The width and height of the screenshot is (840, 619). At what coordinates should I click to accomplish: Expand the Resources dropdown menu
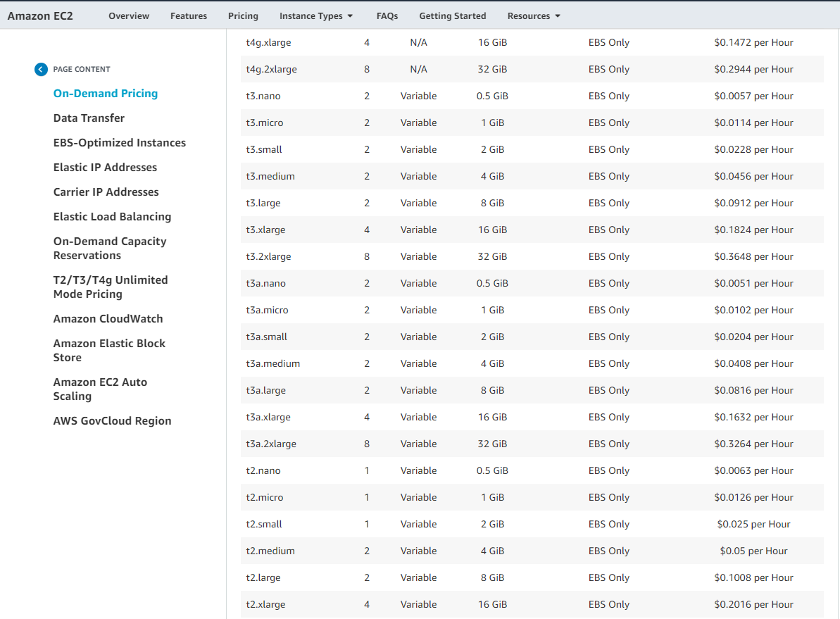click(534, 16)
